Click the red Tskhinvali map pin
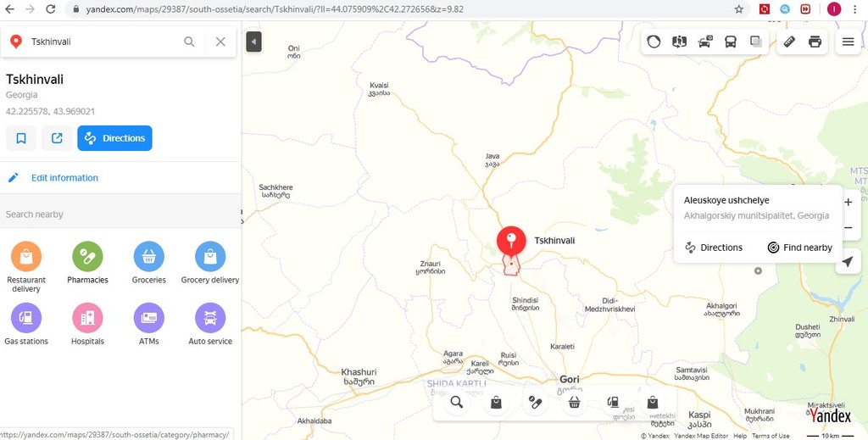This screenshot has width=868, height=440. (511, 242)
